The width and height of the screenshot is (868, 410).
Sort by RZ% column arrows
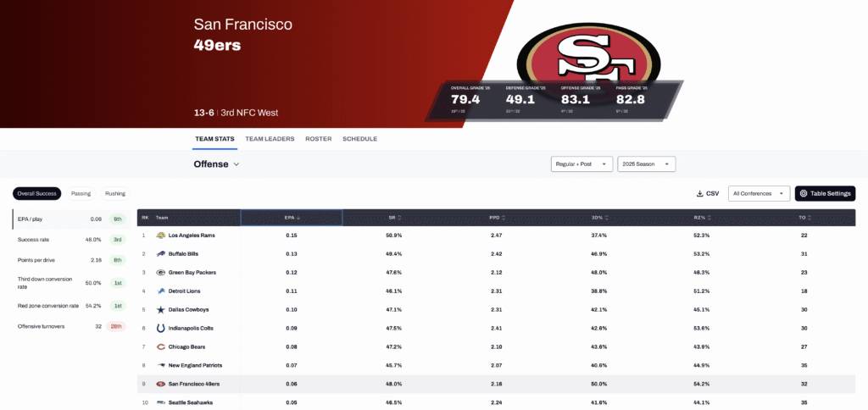(708, 218)
